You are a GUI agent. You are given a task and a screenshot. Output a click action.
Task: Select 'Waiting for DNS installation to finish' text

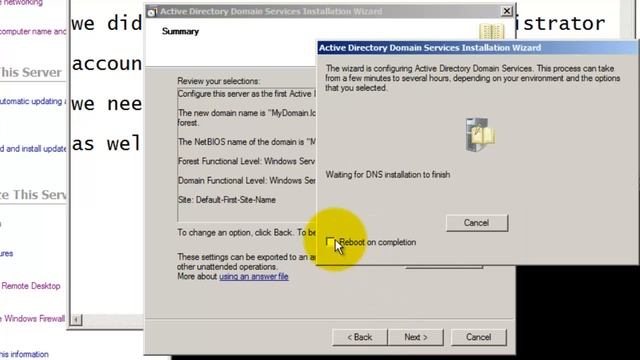pyautogui.click(x=388, y=175)
